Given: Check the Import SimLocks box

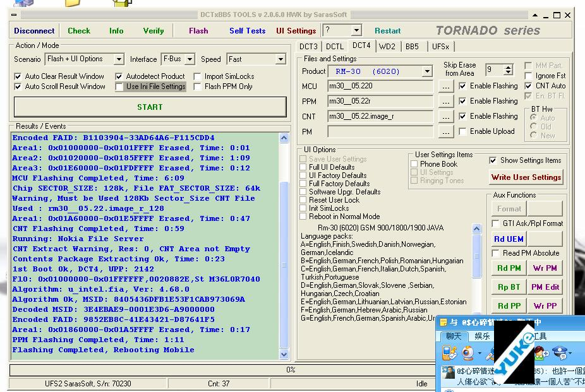Looking at the screenshot, I should point(197,76).
